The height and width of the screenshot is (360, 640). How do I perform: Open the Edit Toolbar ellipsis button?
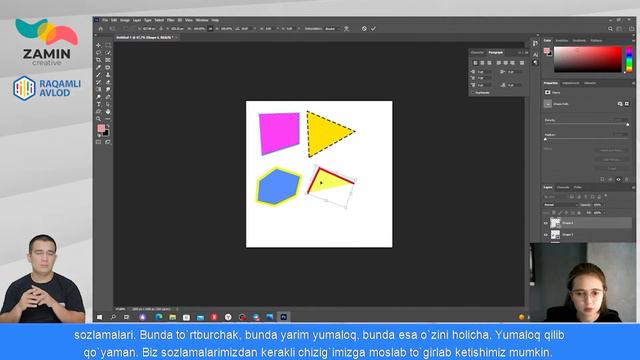tap(108, 119)
